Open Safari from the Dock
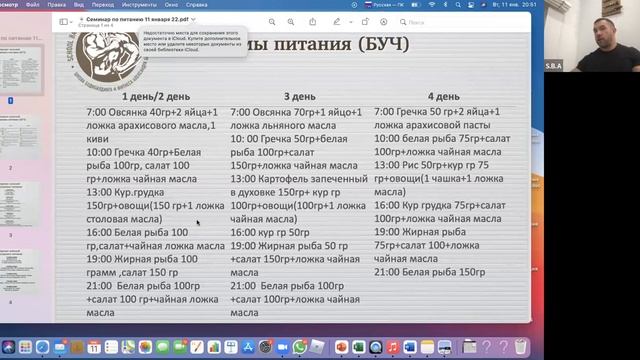Viewport: 640px width, 360px height. [x=42, y=347]
